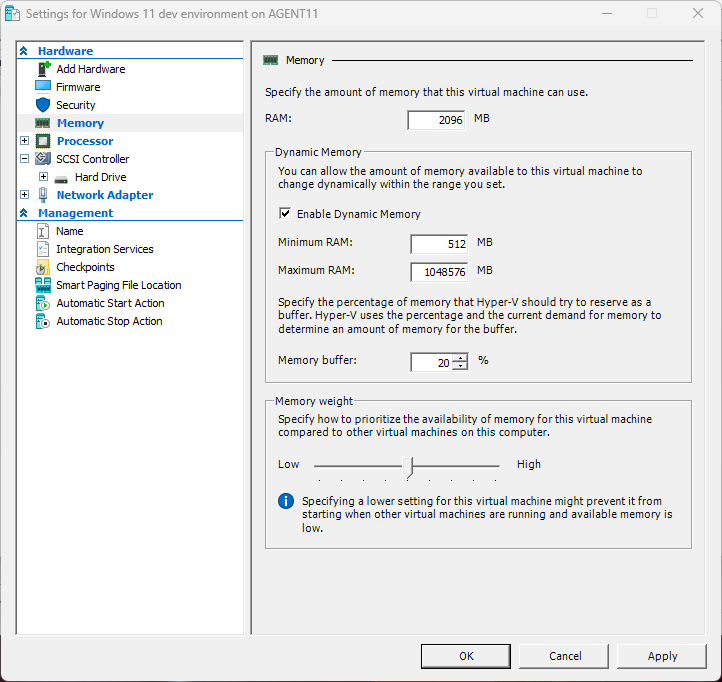Select the Hard Drive icon
This screenshot has width=722, height=682.
[x=61, y=177]
